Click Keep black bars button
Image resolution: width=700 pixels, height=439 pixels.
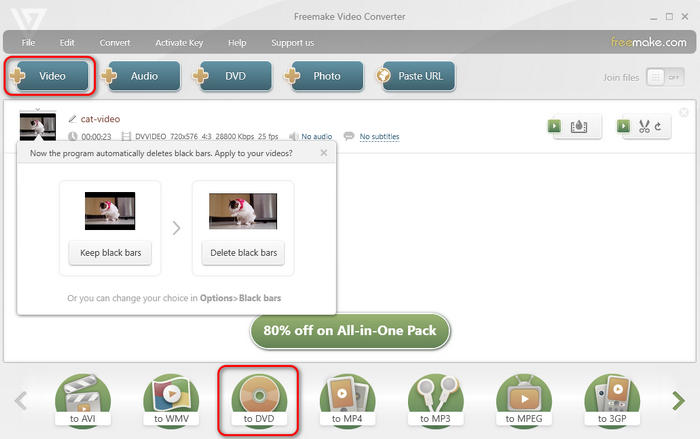(110, 253)
